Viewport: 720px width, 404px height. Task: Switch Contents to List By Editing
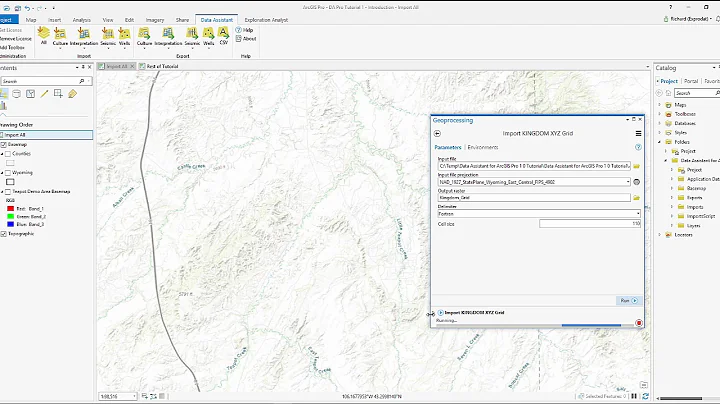[x=44, y=94]
